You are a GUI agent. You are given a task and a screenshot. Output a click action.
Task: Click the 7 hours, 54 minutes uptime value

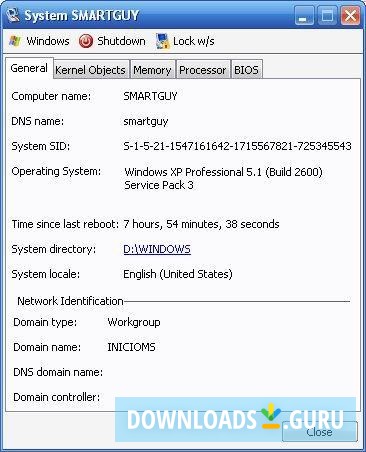pos(201,224)
